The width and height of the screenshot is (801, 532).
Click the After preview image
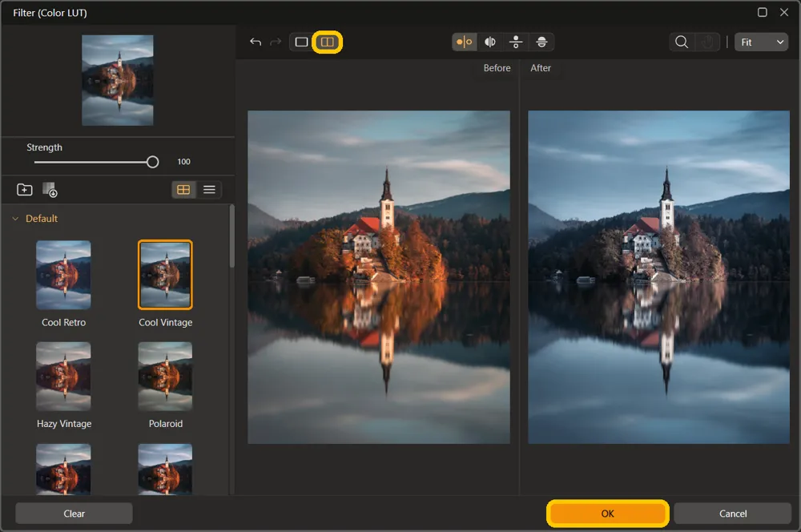(658, 277)
